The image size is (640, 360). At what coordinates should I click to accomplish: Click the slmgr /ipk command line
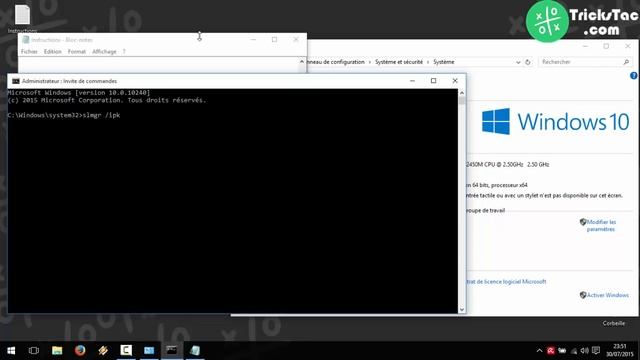pos(64,115)
